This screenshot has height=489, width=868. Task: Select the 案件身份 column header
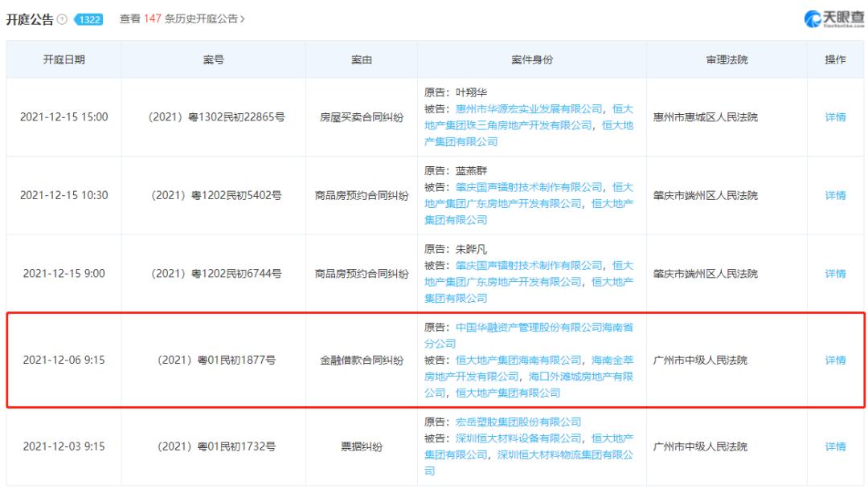[531, 59]
